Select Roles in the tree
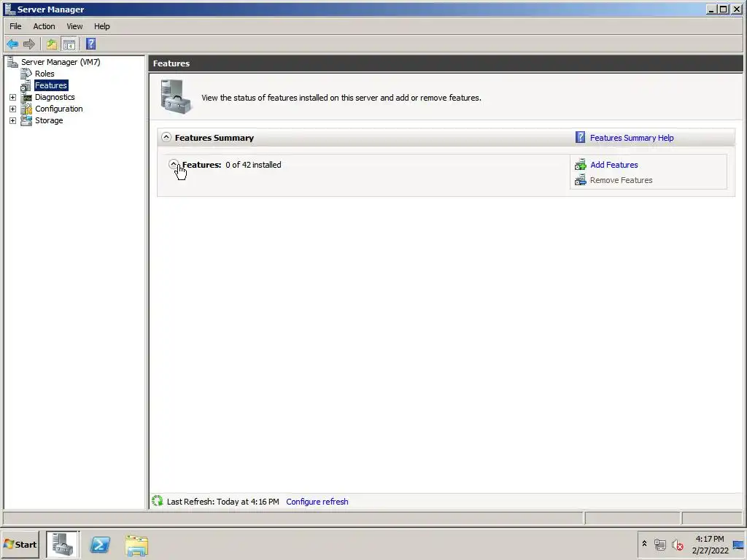Screen dimensions: 747x560 coord(44,74)
